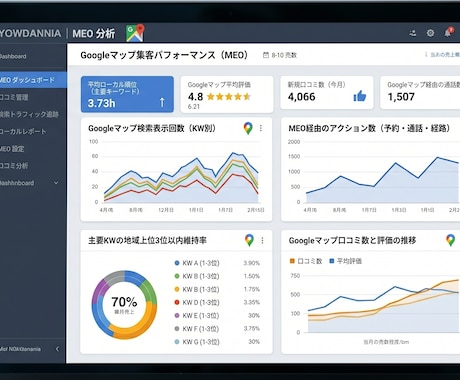Click the 6.21 value under average rating
Image resolution: width=460 pixels, height=380 pixels.
point(194,107)
